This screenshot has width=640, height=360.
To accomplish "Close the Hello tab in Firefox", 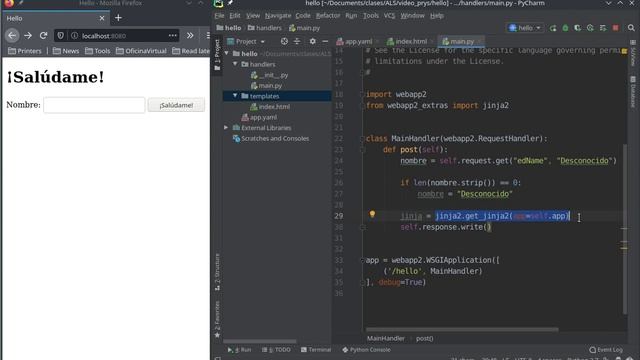I will 102,18.
